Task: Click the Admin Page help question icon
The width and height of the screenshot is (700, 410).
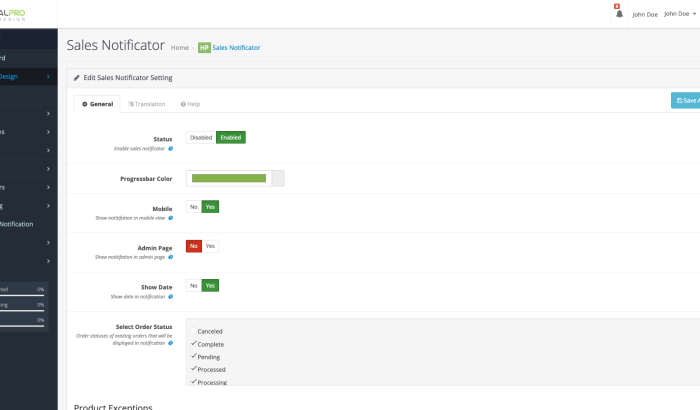Action: click(171, 257)
